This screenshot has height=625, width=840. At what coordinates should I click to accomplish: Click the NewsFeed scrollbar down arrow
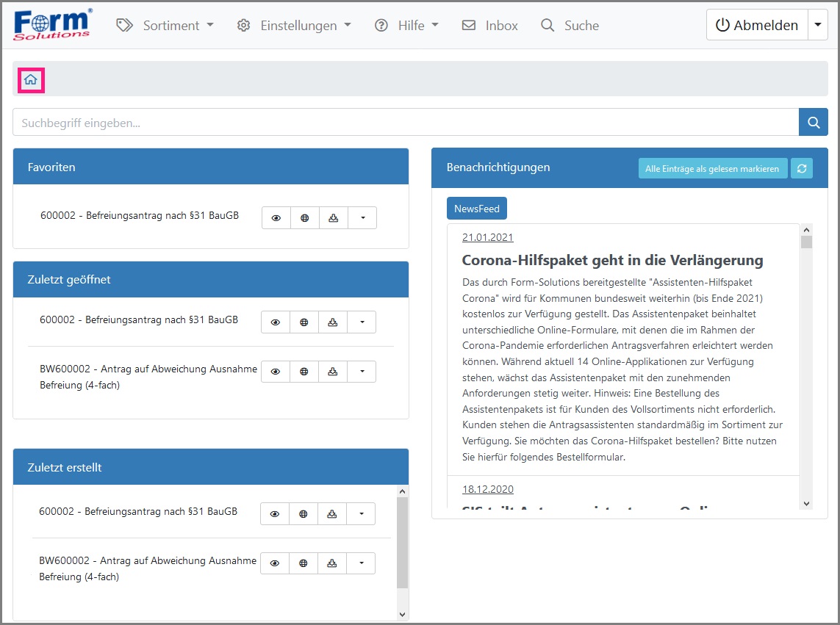(806, 503)
